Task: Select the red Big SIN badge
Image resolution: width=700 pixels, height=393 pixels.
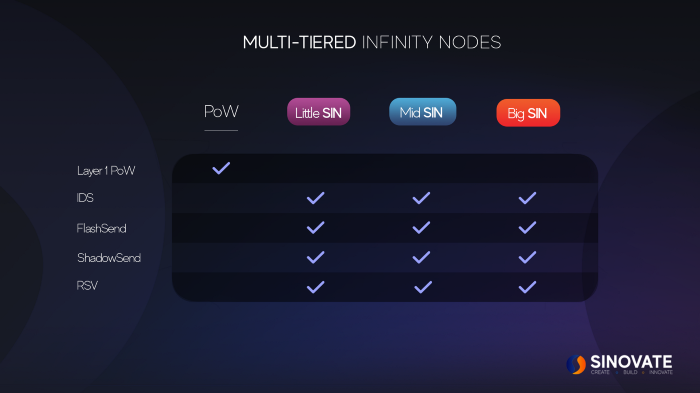Action: [x=528, y=113]
